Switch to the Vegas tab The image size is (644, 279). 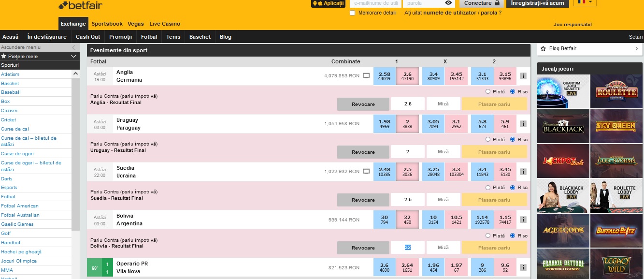136,24
